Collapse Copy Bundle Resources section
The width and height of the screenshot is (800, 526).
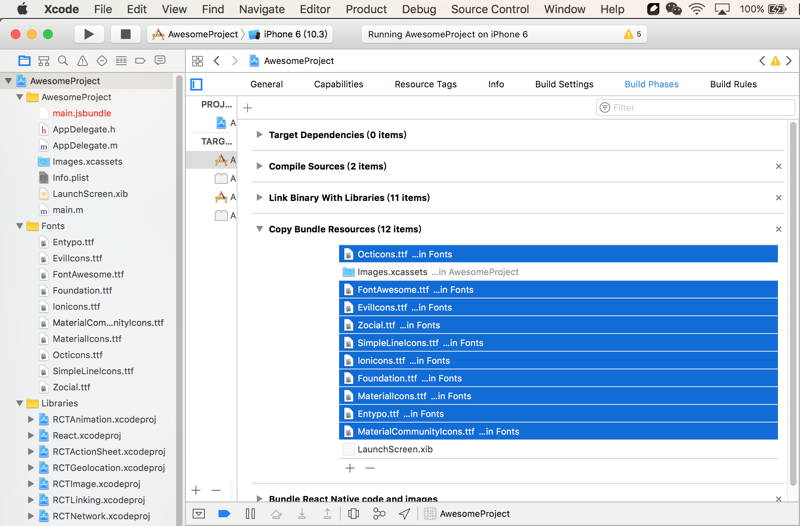click(x=259, y=229)
